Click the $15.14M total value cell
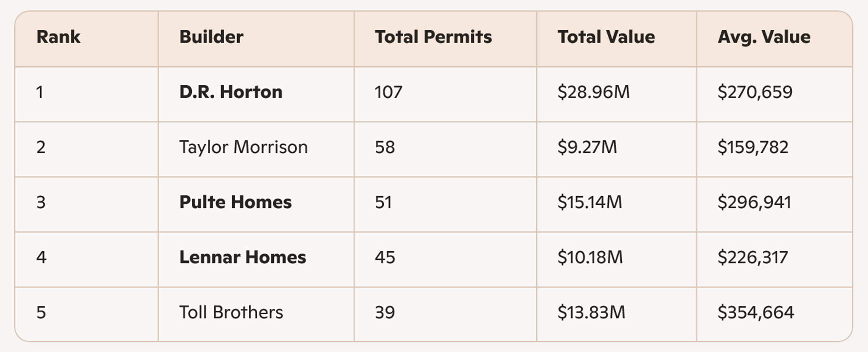This screenshot has width=868, height=352. [x=590, y=202]
